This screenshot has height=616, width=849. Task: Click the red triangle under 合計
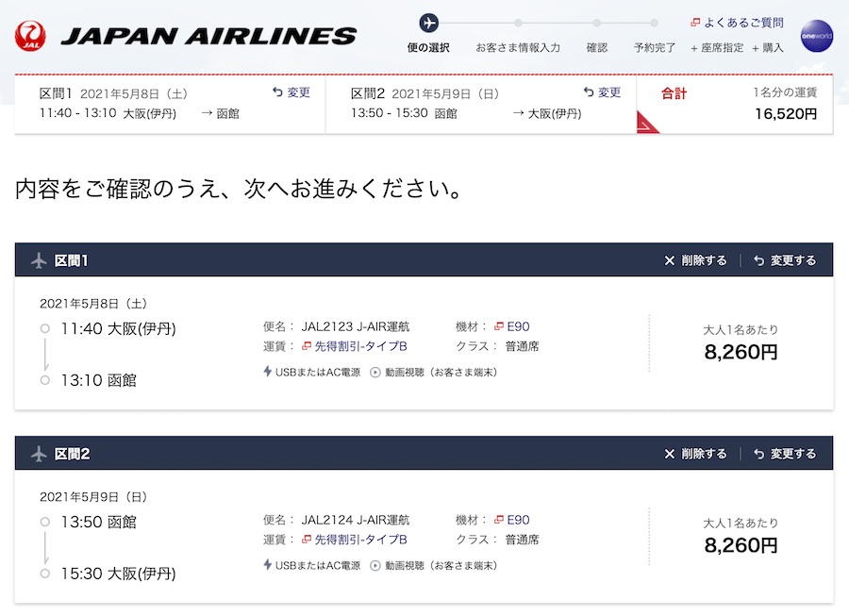click(647, 123)
